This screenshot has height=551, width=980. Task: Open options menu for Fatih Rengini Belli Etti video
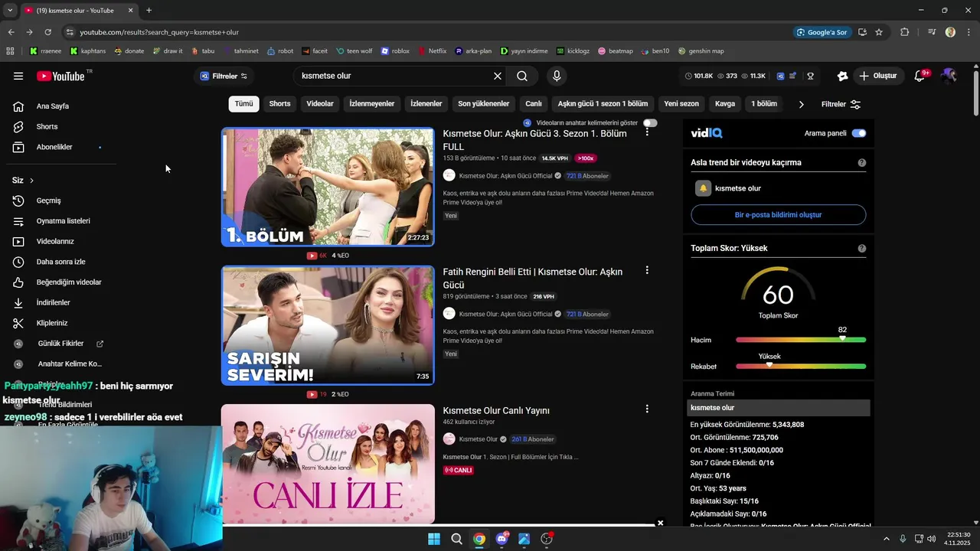click(647, 270)
